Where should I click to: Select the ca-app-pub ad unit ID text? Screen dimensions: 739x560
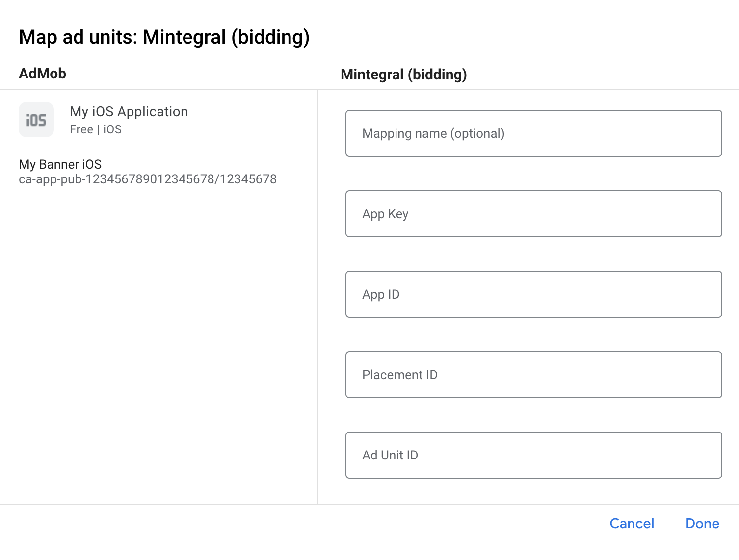(147, 179)
